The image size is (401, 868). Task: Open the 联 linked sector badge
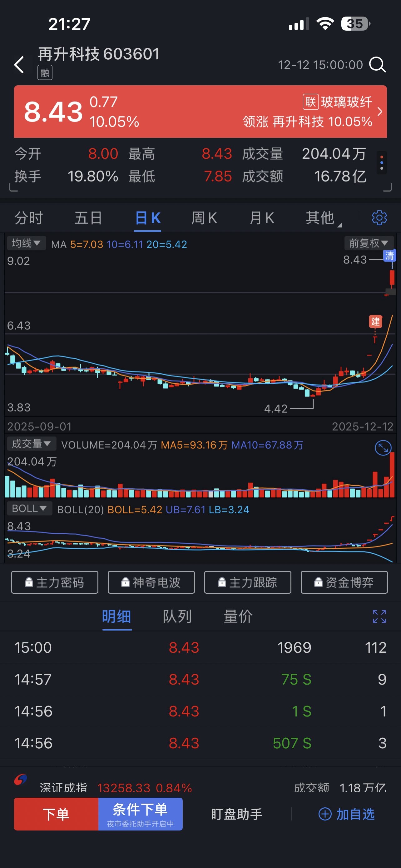(310, 102)
